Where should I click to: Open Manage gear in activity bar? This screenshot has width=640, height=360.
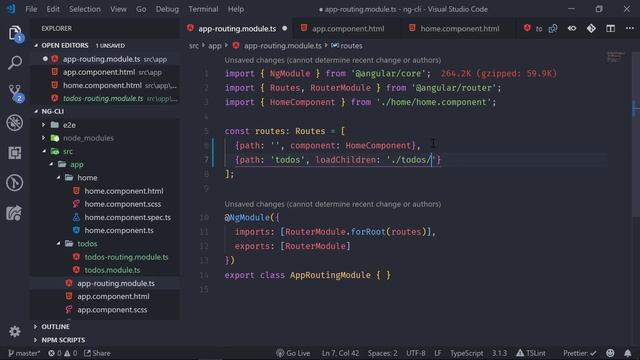[15, 331]
